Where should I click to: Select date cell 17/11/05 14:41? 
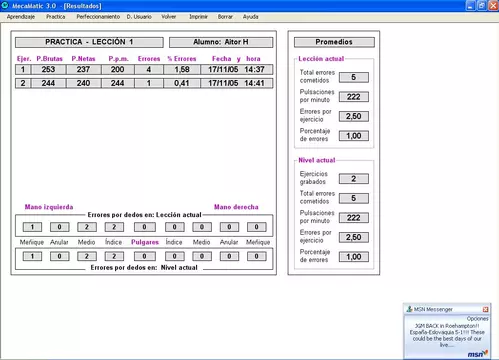pos(237,83)
